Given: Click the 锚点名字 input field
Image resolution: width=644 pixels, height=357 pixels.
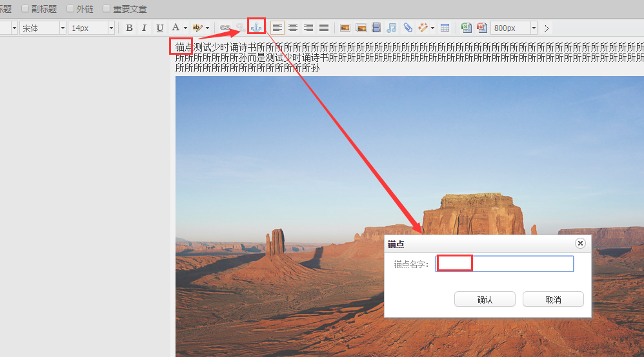Looking at the screenshot, I should coord(505,264).
